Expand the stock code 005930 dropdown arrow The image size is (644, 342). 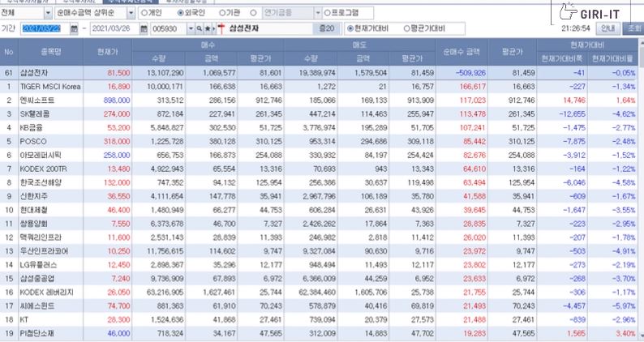(x=191, y=28)
